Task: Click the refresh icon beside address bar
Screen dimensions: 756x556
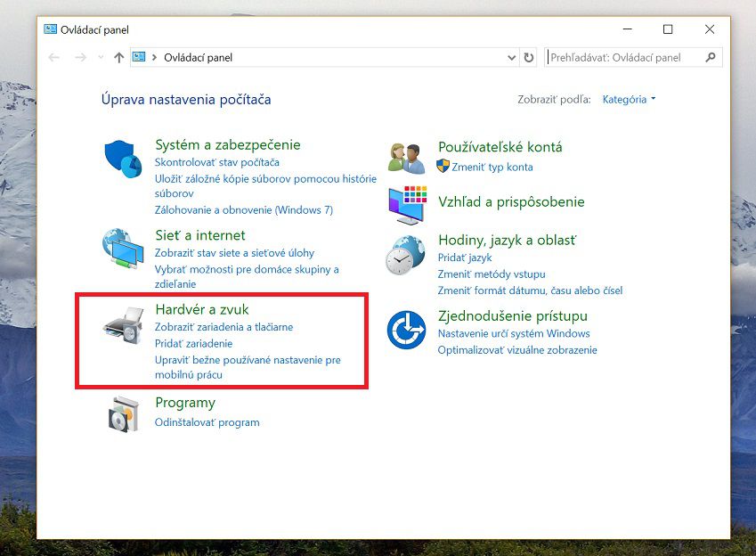Action: (x=529, y=57)
